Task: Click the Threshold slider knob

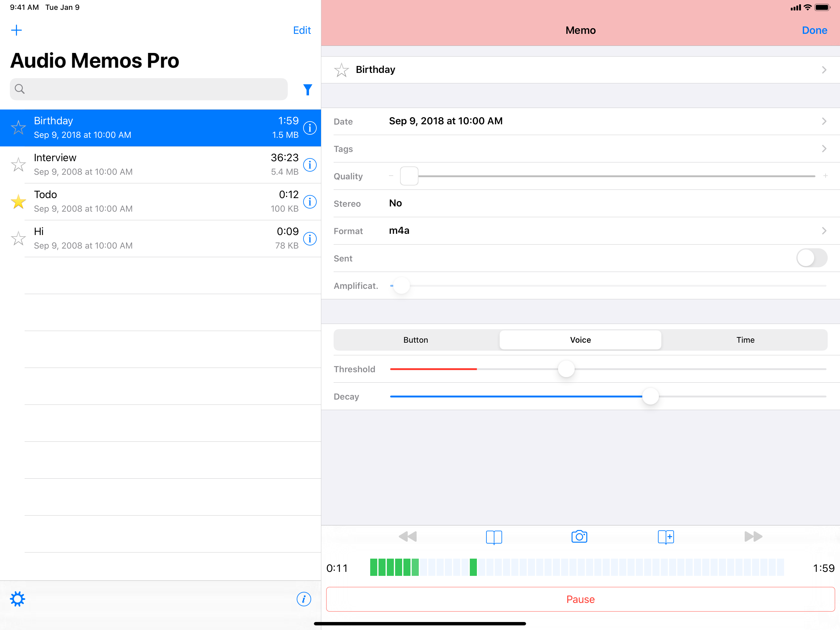Action: pos(566,369)
